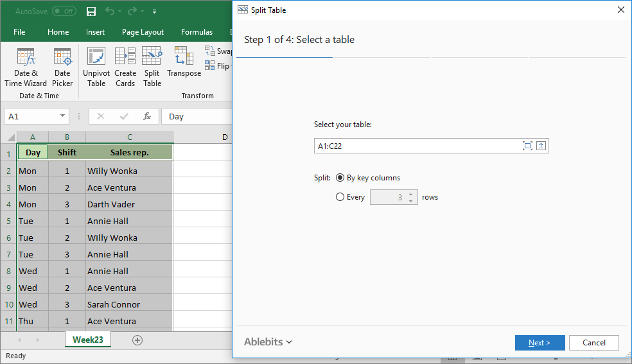The width and height of the screenshot is (632, 364).
Task: Decrease the rows count spinner
Action: (410, 200)
